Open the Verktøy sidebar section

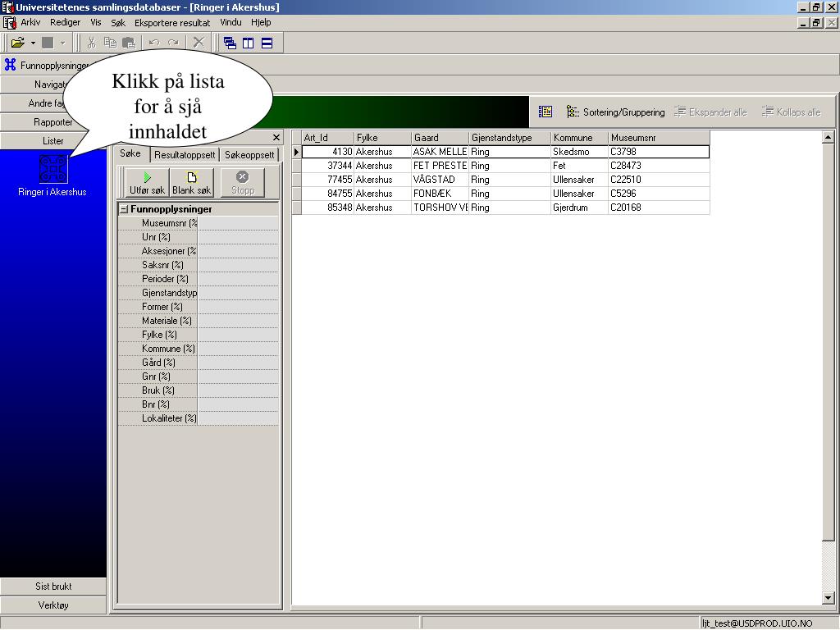(x=53, y=605)
